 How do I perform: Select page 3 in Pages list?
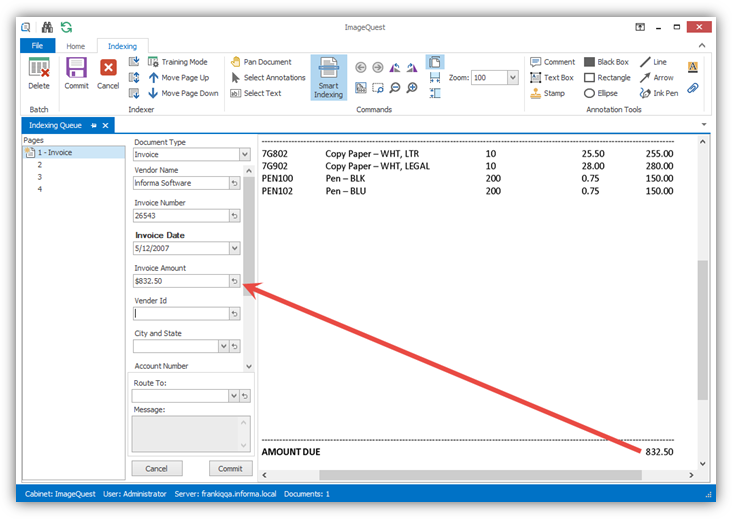click(x=40, y=177)
